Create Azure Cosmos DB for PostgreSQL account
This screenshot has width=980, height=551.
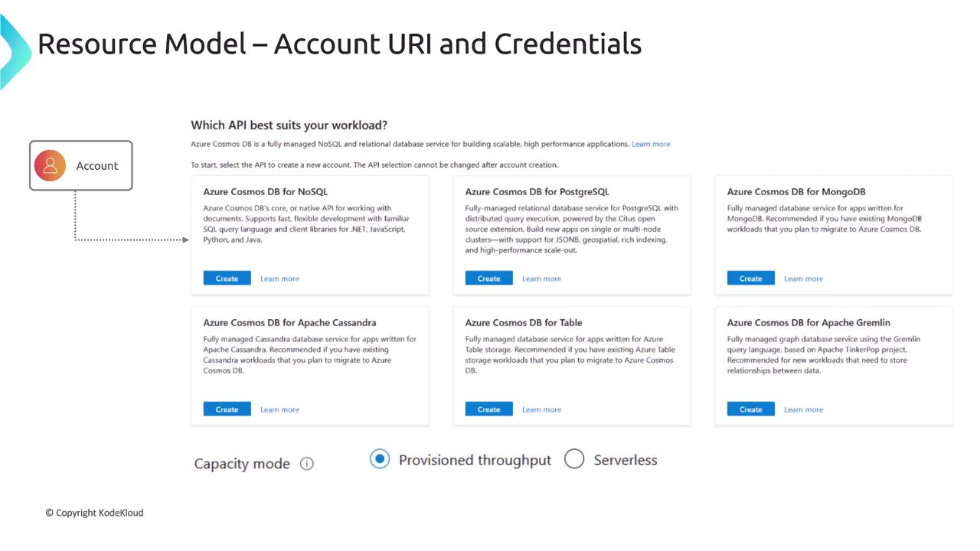(x=488, y=279)
